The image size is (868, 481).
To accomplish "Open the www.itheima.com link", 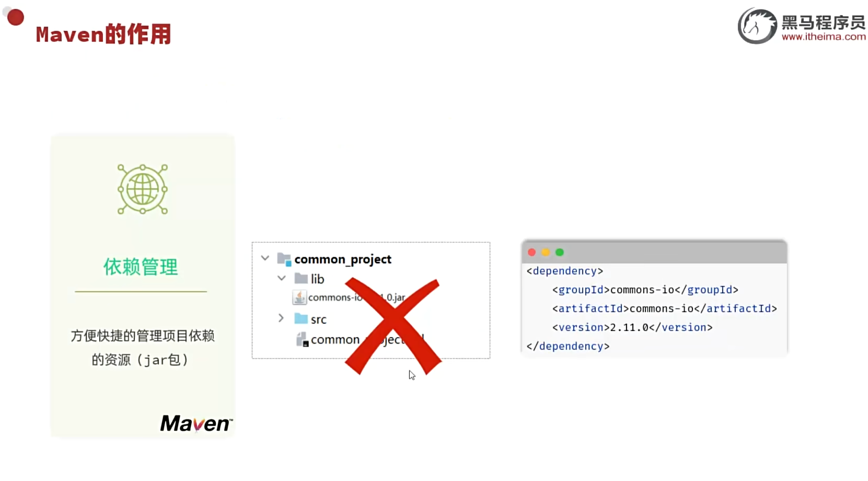I will 824,37.
